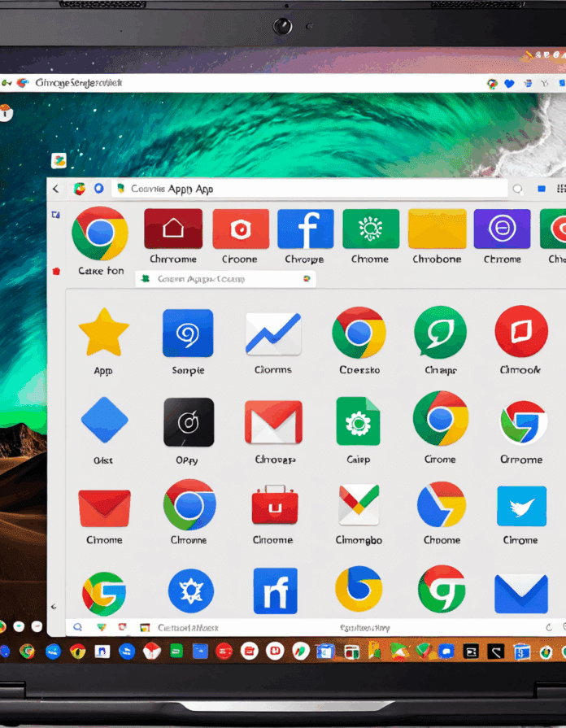
Task: Click the refresh icon in launcher bottom bar
Action: 549,628
